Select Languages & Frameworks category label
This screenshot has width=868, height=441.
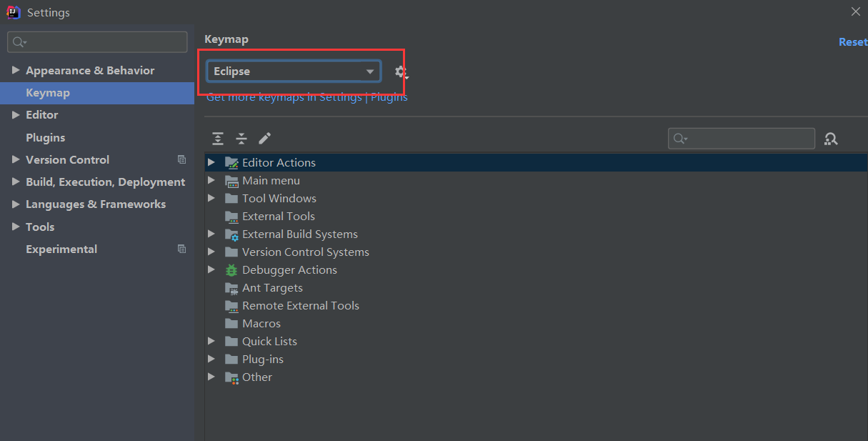click(x=96, y=204)
